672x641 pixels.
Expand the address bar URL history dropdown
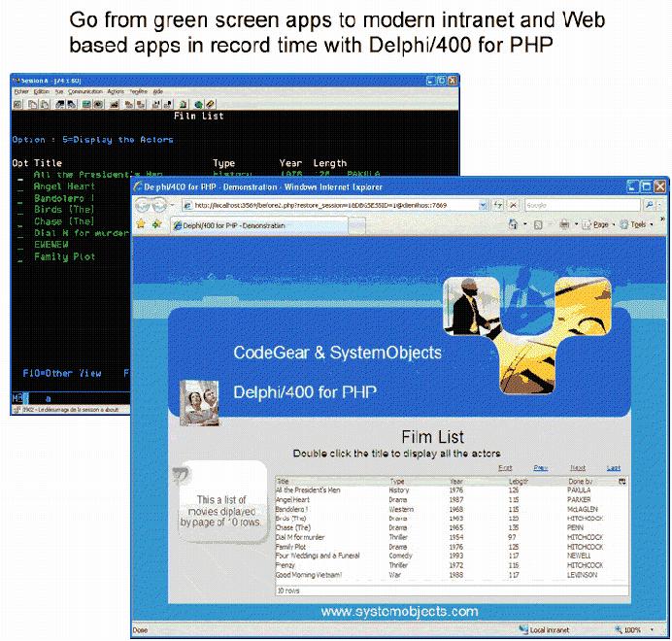click(484, 205)
